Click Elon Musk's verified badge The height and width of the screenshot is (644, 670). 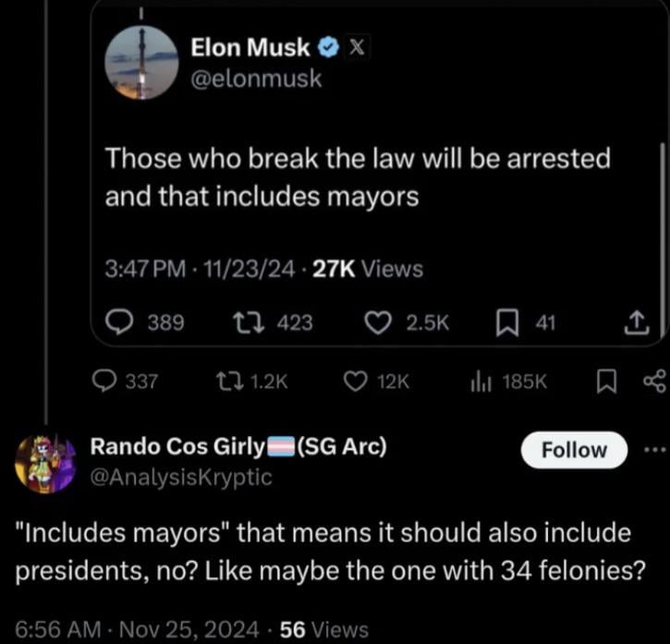point(325,46)
